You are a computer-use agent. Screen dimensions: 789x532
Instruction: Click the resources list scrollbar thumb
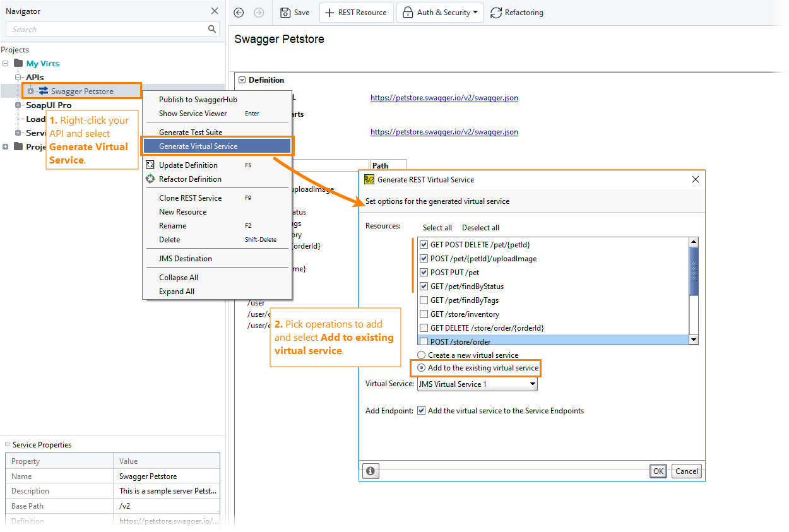coord(694,271)
